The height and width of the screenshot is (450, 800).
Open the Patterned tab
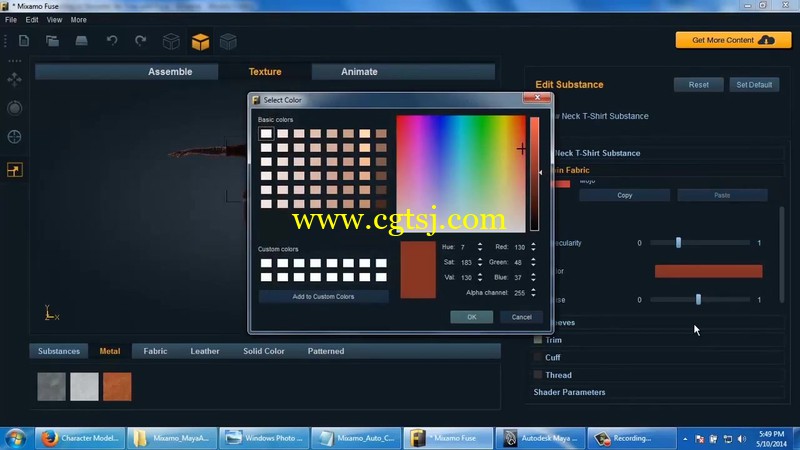point(326,351)
